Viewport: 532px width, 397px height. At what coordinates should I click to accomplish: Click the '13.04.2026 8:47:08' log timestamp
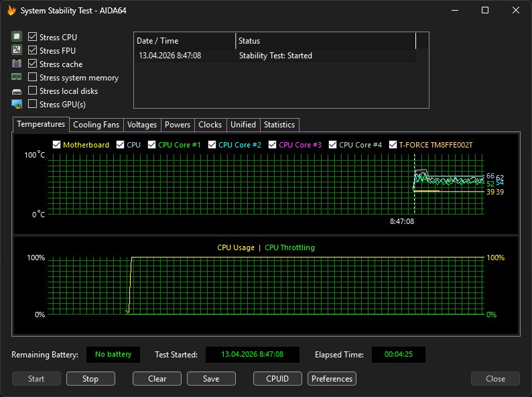click(x=170, y=56)
